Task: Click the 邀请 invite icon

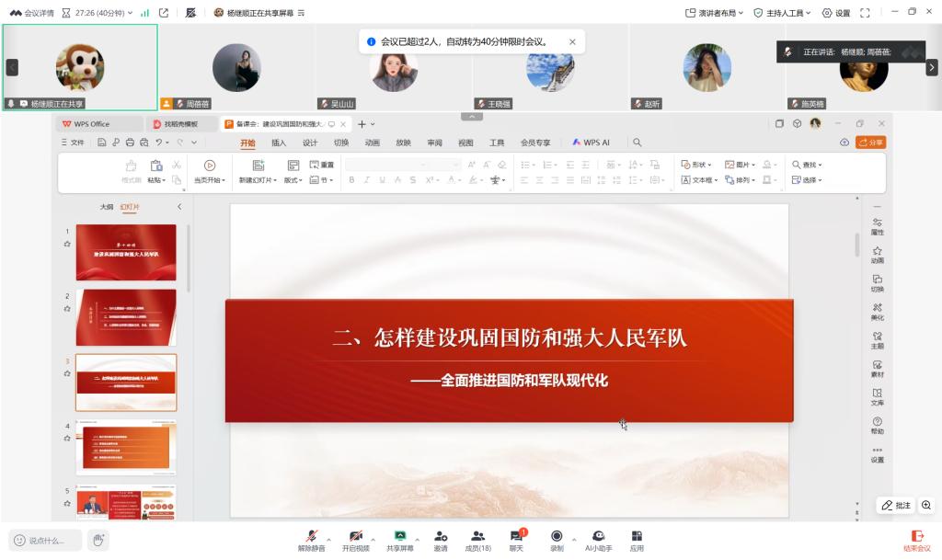Action: point(441,537)
